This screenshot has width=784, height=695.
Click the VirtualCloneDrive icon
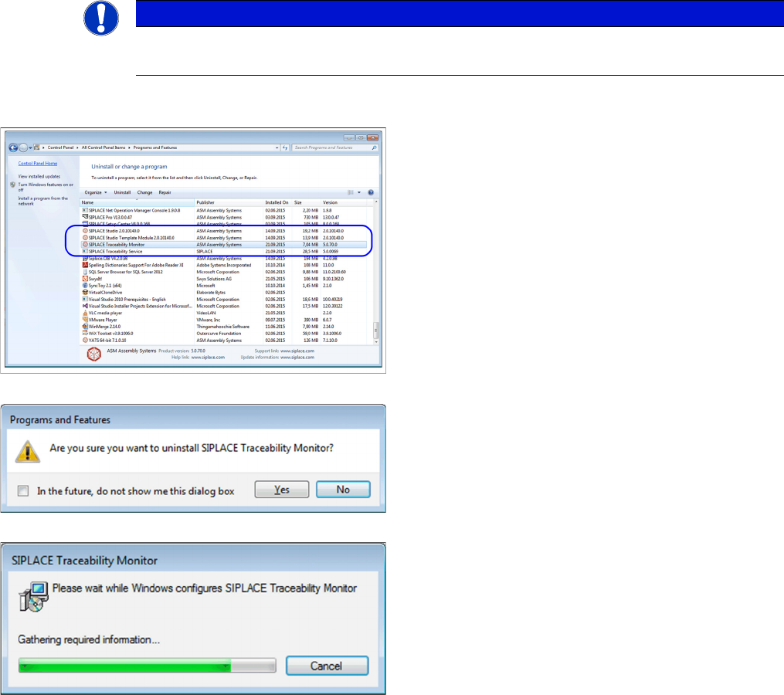click(x=85, y=293)
